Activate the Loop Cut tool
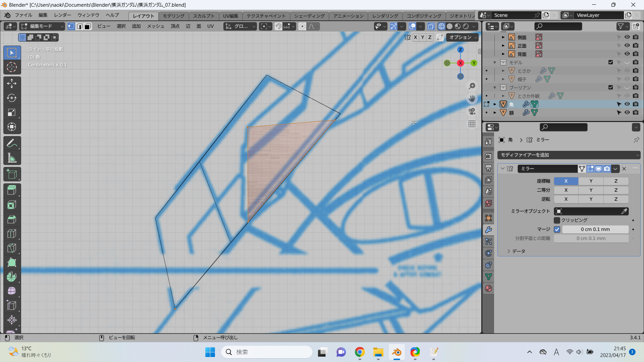644x362 pixels. (x=12, y=234)
